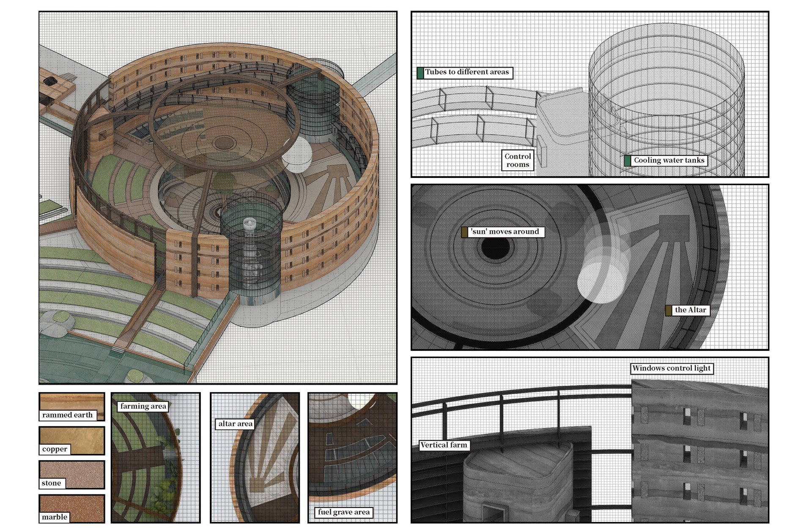Click the 'Tubes to different areas' label

tap(468, 73)
